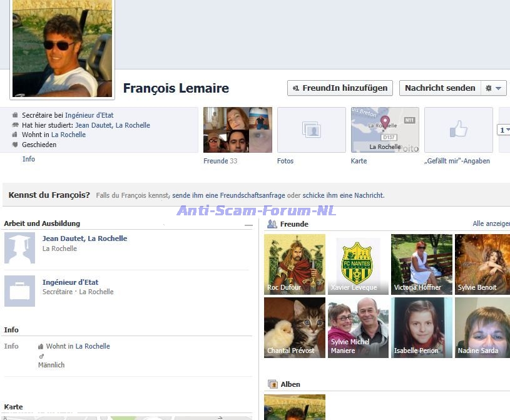Click the graduation cap school icon
This screenshot has width=510, height=420.
point(19,248)
